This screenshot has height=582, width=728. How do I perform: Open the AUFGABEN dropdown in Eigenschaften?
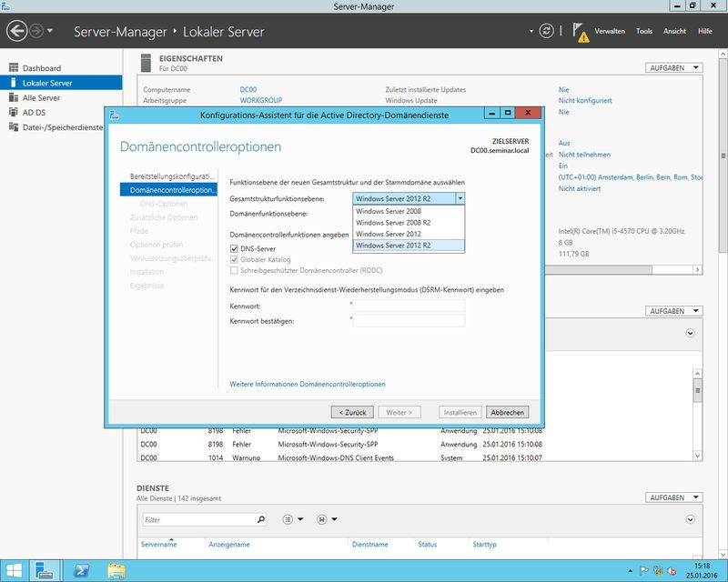coord(673,68)
